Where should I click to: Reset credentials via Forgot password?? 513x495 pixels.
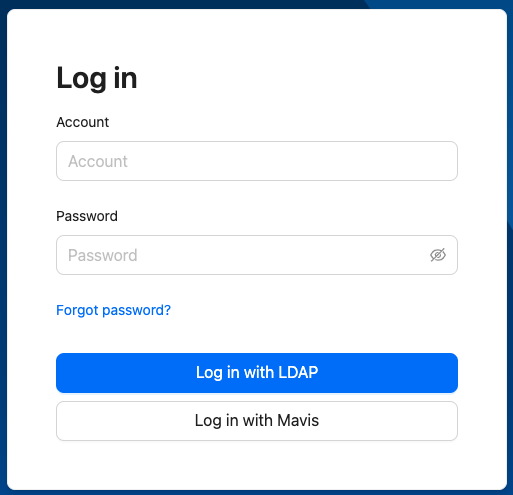click(113, 310)
